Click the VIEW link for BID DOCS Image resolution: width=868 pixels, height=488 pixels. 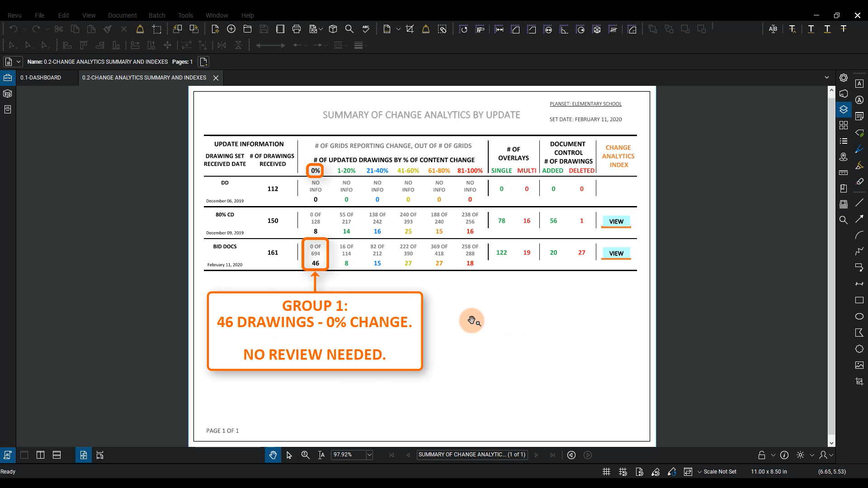pos(616,253)
